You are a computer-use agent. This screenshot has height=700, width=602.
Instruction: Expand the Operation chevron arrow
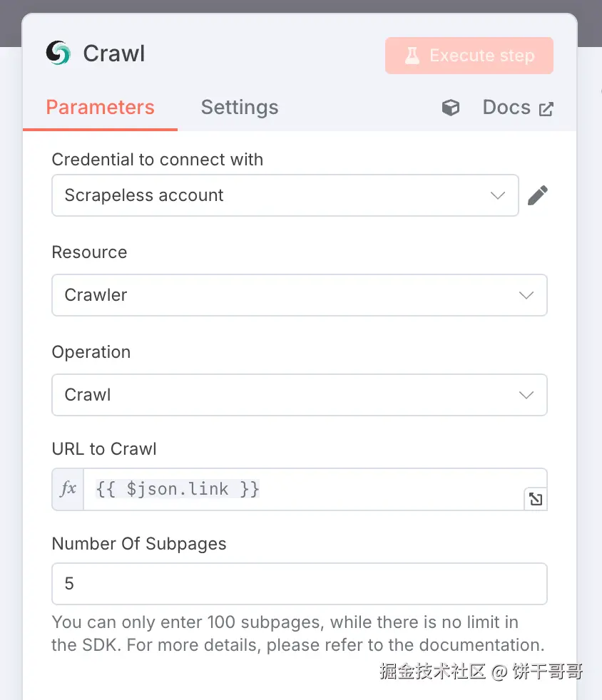click(x=526, y=395)
